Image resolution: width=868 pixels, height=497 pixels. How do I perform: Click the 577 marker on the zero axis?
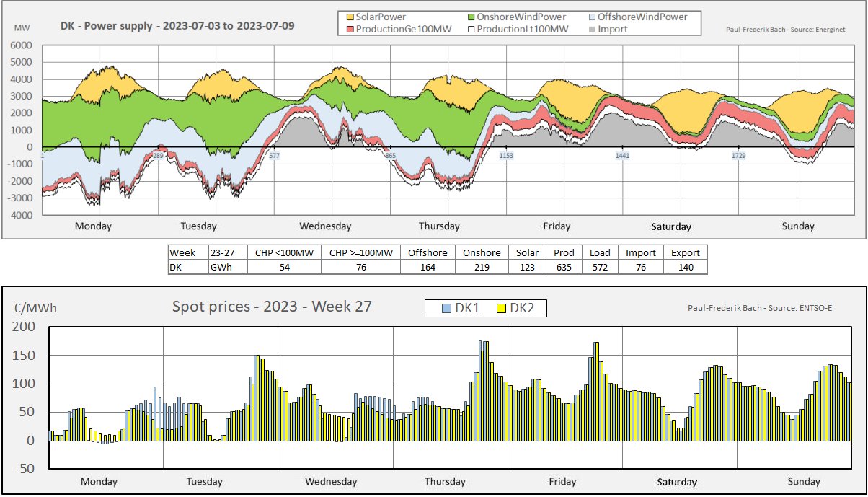click(x=274, y=155)
